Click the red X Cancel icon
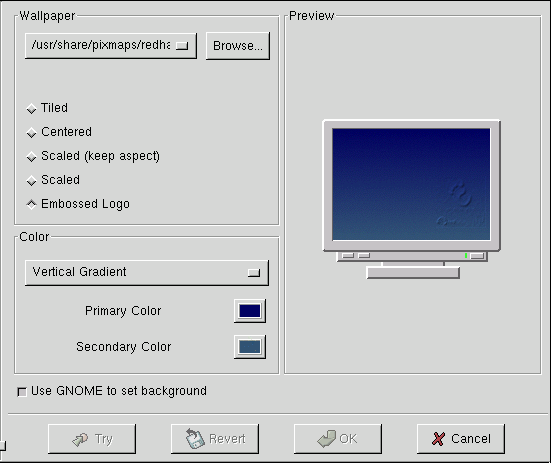This screenshot has height=463, width=551. pyautogui.click(x=438, y=439)
